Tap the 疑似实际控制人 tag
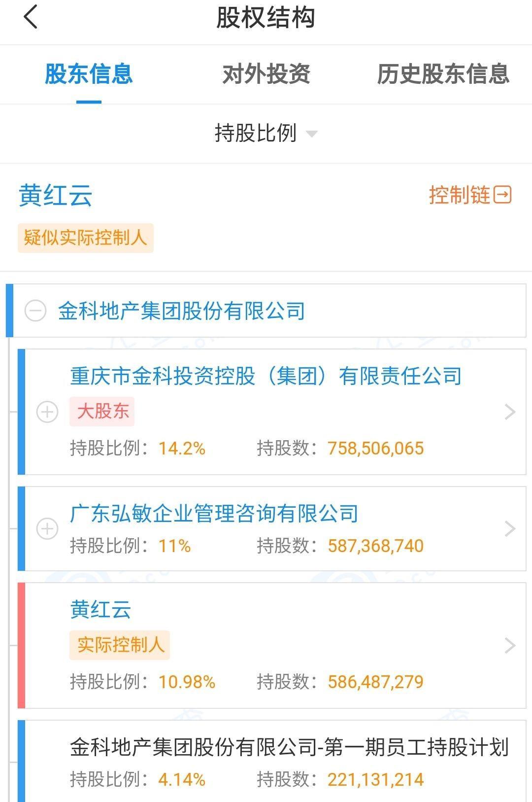 86,238
